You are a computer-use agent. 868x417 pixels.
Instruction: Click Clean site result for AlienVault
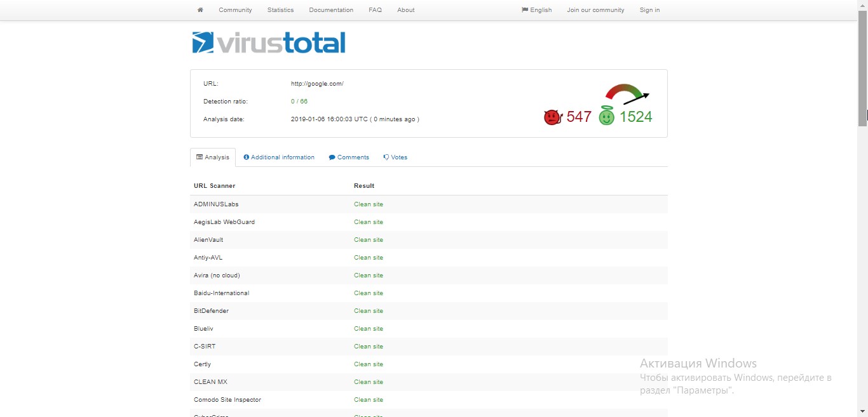point(369,240)
